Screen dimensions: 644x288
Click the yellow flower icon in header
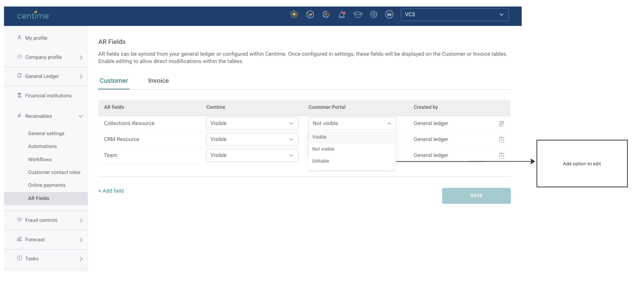(294, 15)
